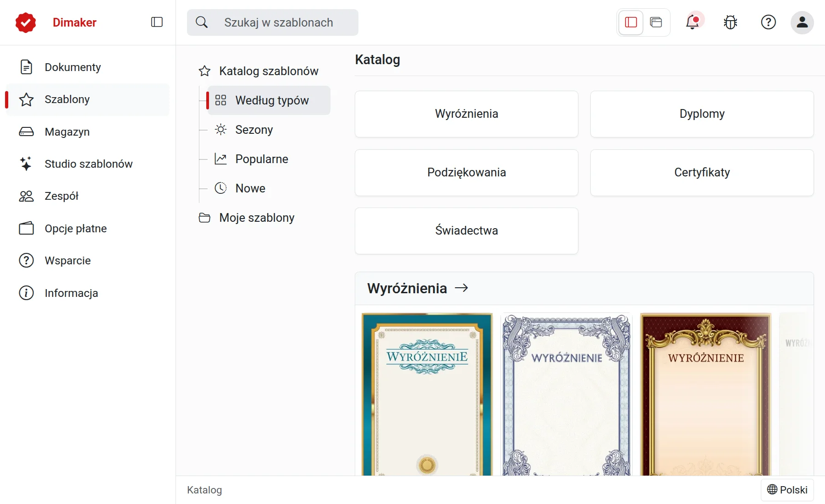Click the Katalog breadcrumb in footer
This screenshot has height=504, width=825.
coord(204,490)
